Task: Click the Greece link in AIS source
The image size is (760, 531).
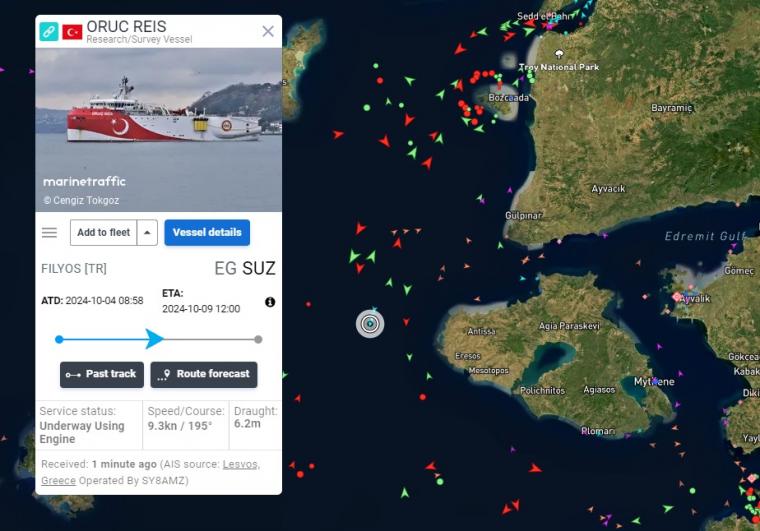Action: coord(58,481)
